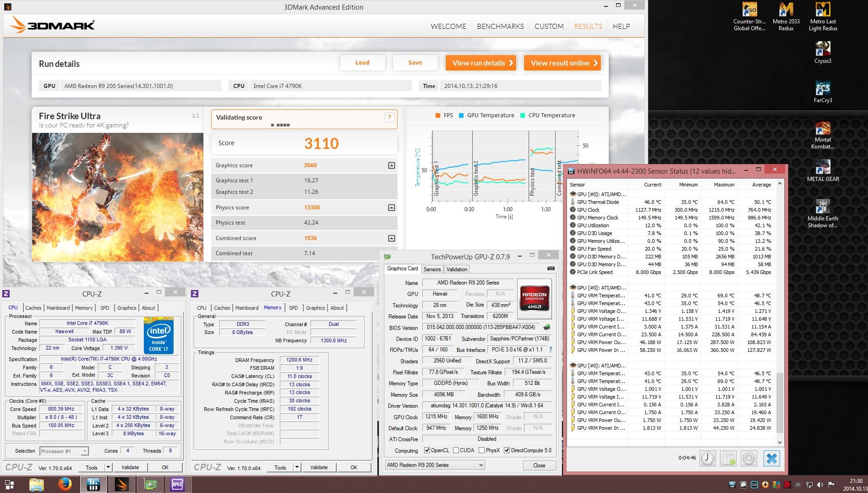Open the Crysis3 desktop shortcut
The height and width of the screenshot is (493, 868).
click(823, 52)
